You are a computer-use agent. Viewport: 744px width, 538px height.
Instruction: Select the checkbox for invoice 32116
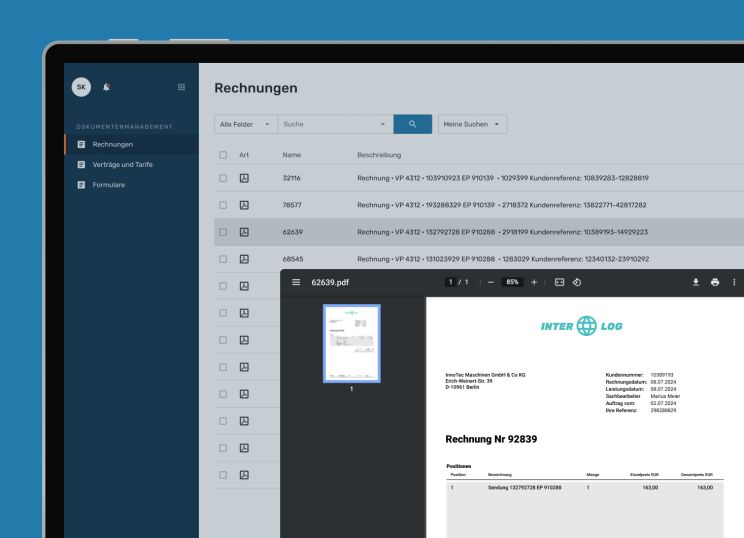[x=223, y=178]
